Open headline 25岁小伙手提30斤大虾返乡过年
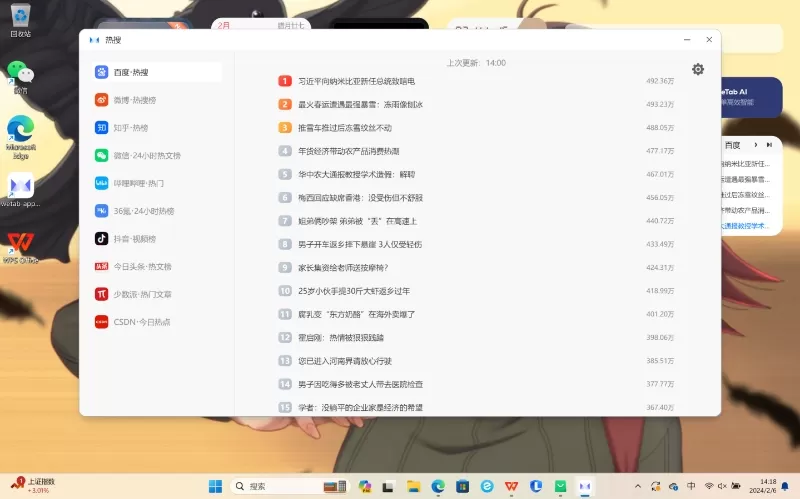Image resolution: width=800 pixels, height=499 pixels. (x=354, y=291)
